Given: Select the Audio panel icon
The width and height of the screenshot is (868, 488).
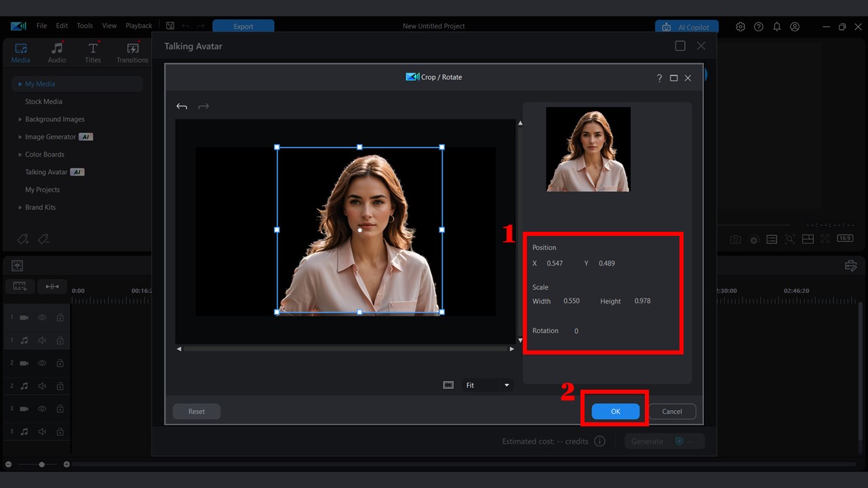Looking at the screenshot, I should click(57, 52).
